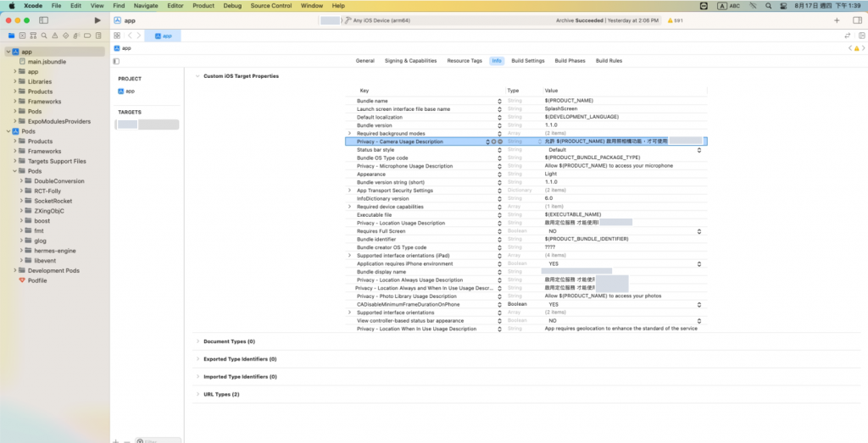
Task: Expand the Exported Type Identifiers section
Action: 198,359
